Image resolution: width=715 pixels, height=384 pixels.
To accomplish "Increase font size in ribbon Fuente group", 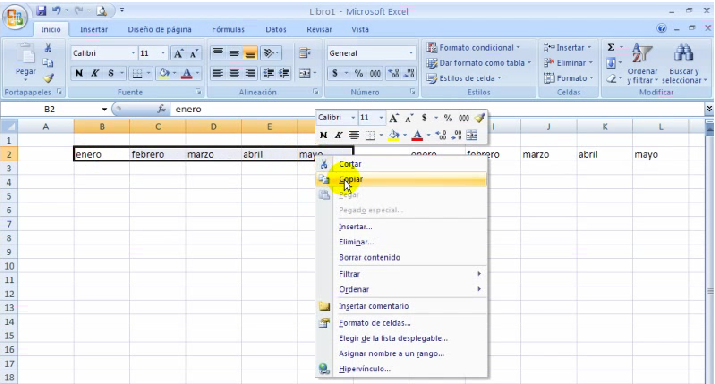I will [x=178, y=54].
